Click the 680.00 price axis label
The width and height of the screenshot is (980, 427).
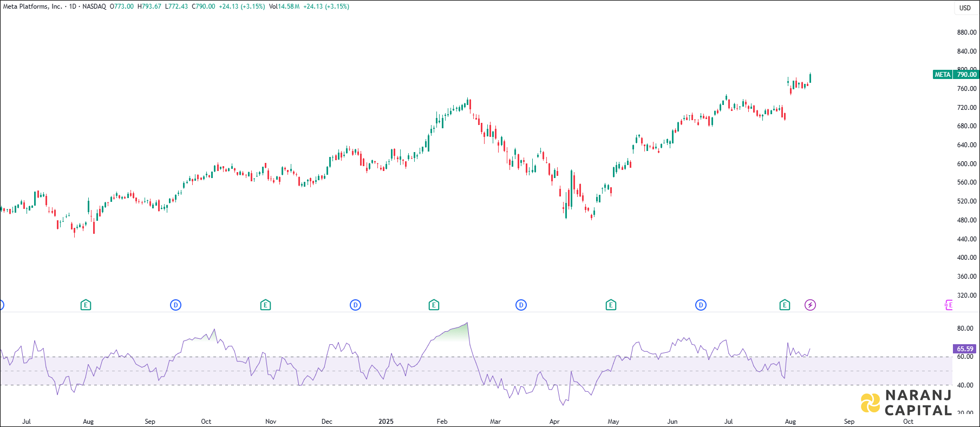(x=967, y=126)
